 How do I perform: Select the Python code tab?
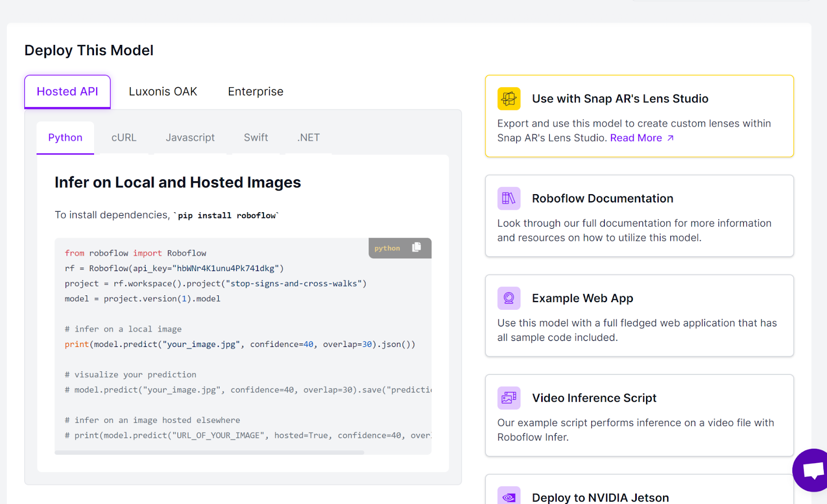click(x=65, y=138)
